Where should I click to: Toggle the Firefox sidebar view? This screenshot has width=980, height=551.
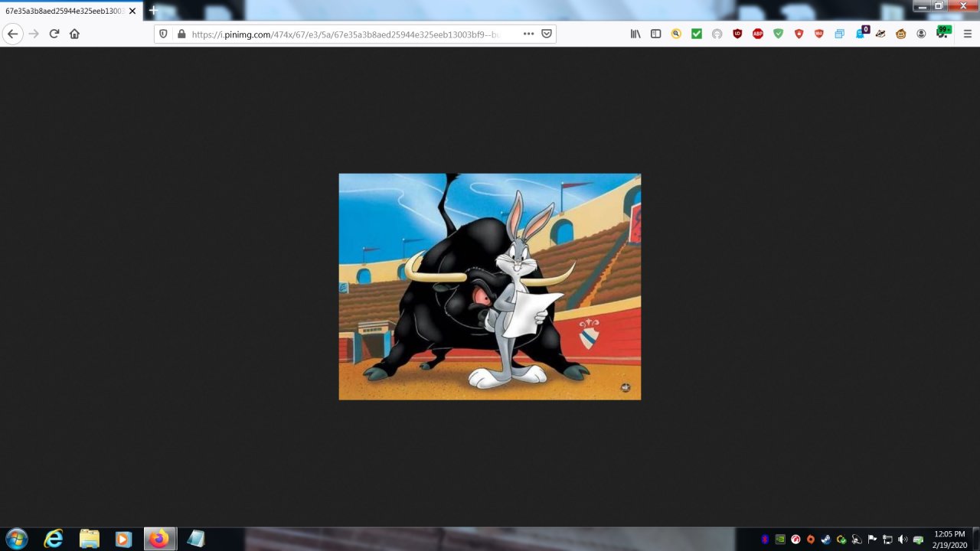tap(656, 34)
